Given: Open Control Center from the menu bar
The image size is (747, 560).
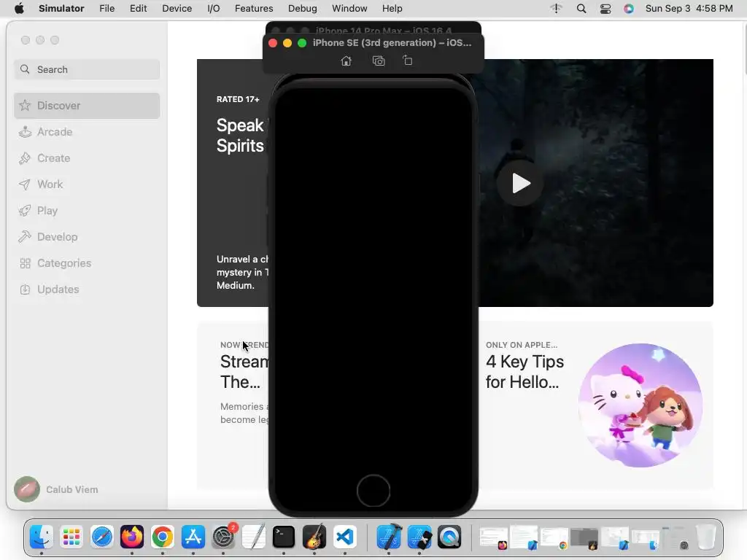Looking at the screenshot, I should [x=605, y=9].
